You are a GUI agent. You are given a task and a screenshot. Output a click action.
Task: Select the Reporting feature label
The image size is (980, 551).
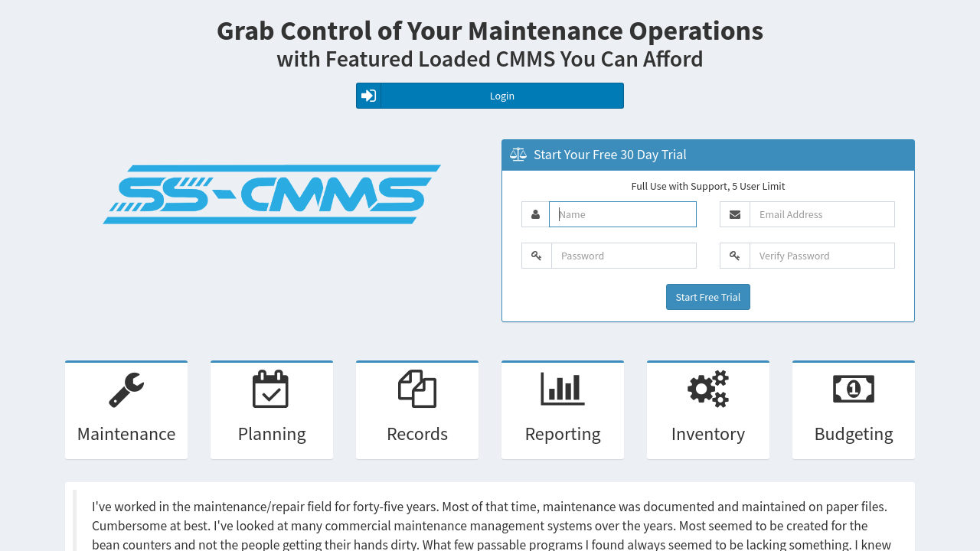point(563,434)
